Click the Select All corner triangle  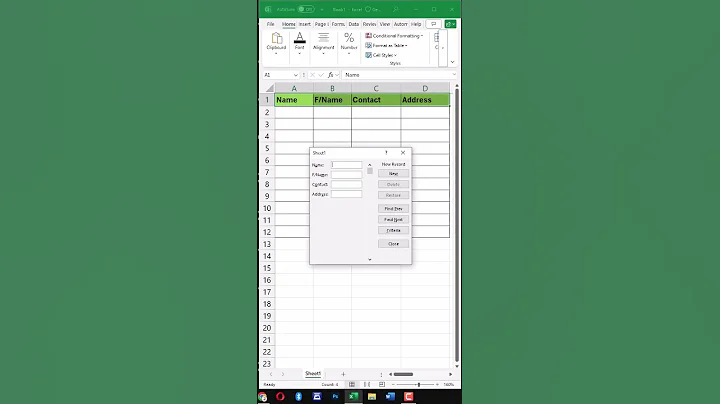(270, 88)
